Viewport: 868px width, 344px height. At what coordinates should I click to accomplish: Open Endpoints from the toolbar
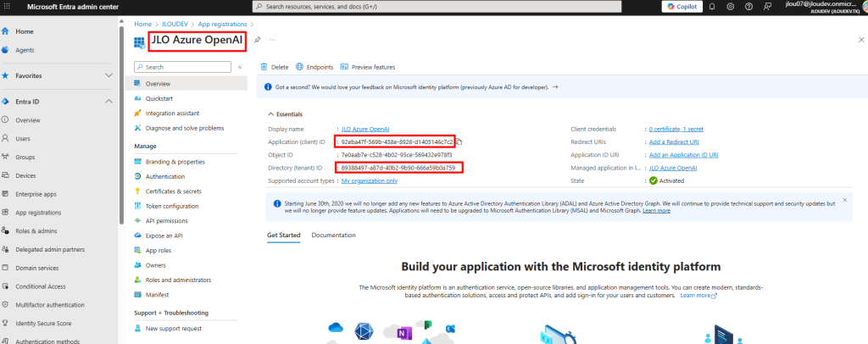314,67
